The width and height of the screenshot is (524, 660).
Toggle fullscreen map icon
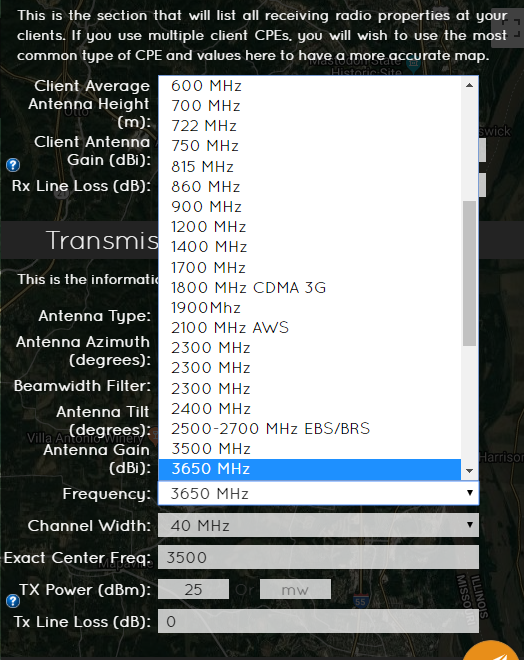pos(511,27)
